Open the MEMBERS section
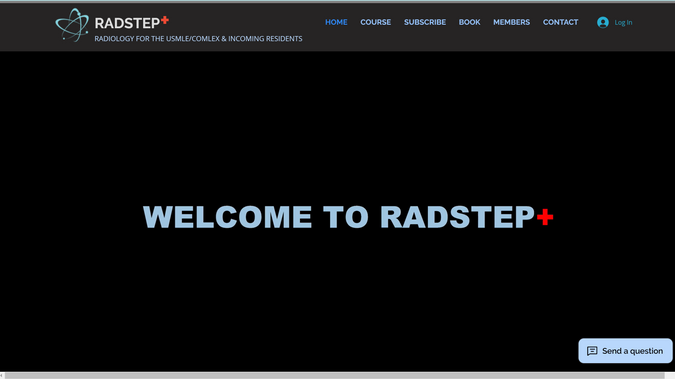 click(x=511, y=22)
